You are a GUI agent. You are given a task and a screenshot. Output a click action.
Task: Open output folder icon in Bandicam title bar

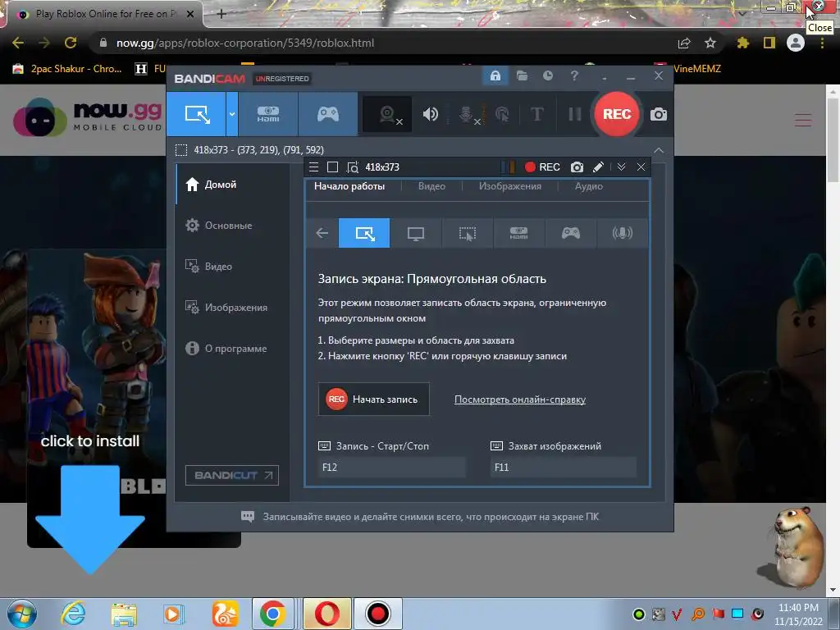(522, 76)
